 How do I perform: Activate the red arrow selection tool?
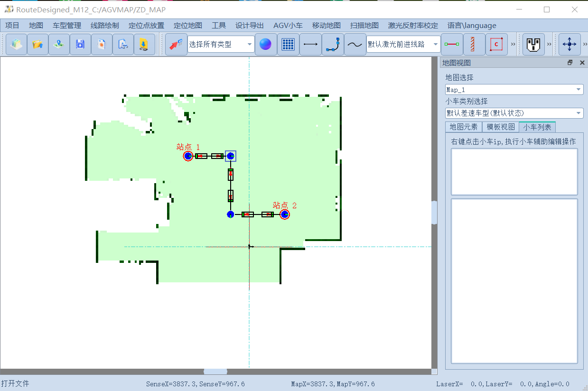[x=176, y=45]
